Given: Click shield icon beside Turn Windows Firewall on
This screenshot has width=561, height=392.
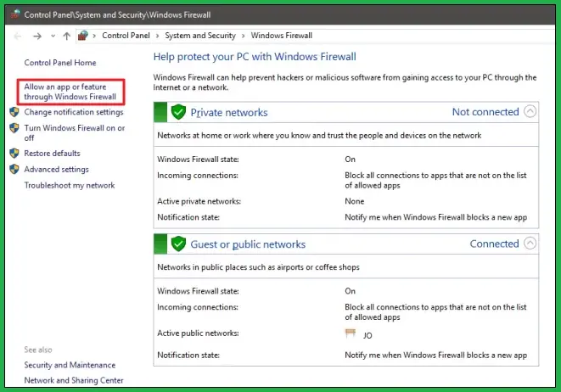Looking at the screenshot, I should coord(14,128).
